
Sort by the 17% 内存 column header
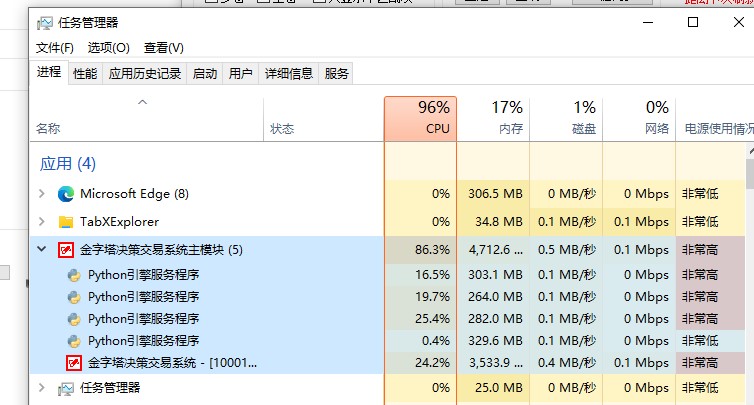coord(493,119)
